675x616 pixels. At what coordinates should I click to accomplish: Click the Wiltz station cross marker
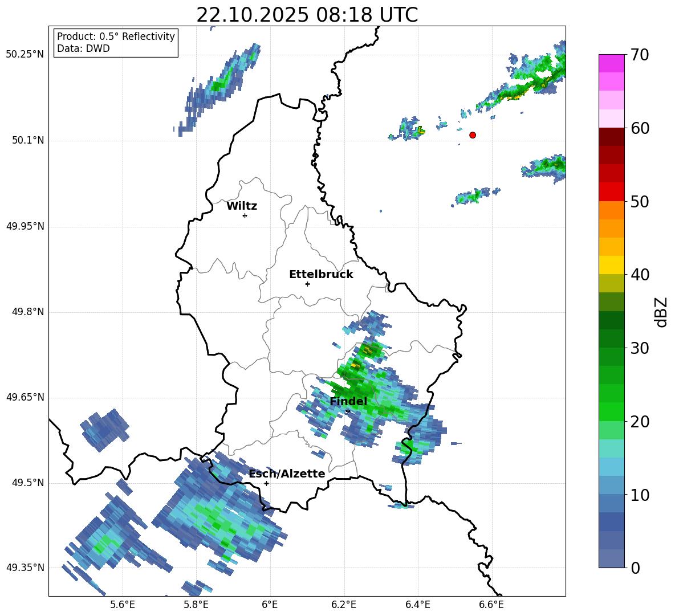coord(245,215)
